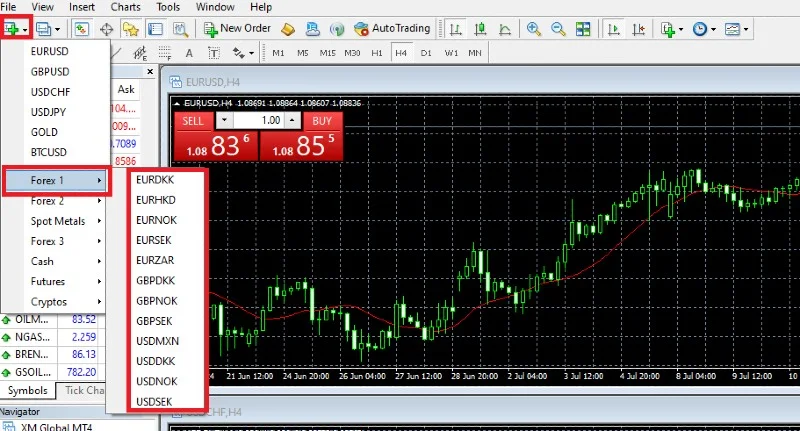Open the Profiles dropdown arrow
This screenshot has height=431, width=800.
pos(57,29)
